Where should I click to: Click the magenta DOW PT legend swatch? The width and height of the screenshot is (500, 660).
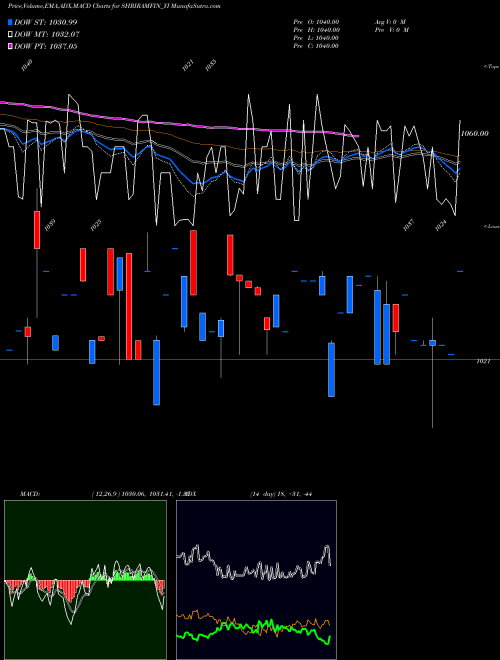pyautogui.click(x=11, y=46)
